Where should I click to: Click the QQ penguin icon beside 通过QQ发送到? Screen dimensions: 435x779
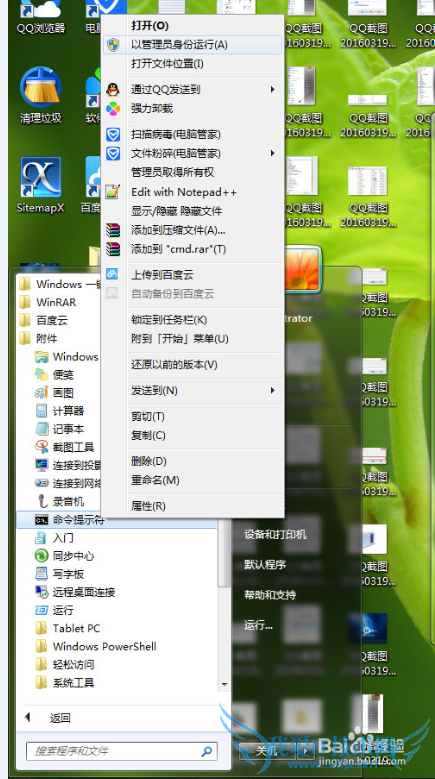(113, 89)
